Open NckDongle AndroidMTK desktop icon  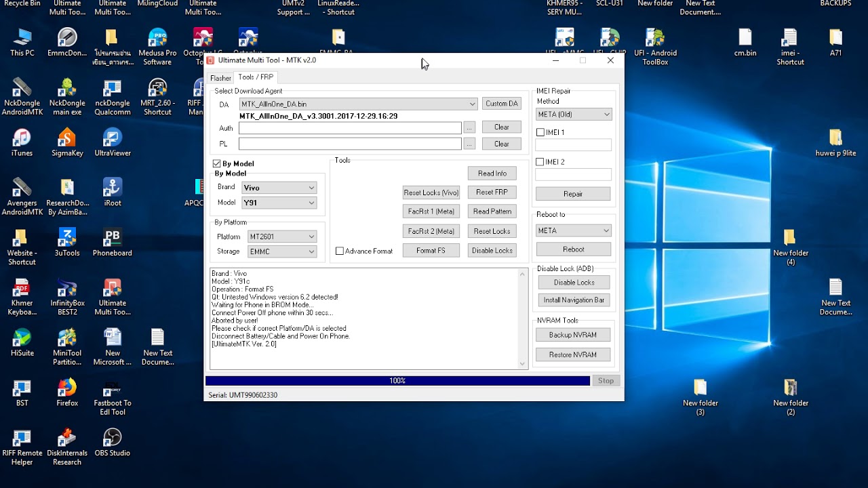pos(22,97)
